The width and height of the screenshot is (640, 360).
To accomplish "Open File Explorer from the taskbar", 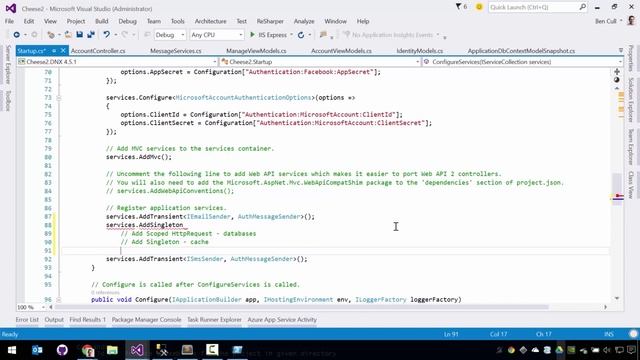I will click(112, 350).
